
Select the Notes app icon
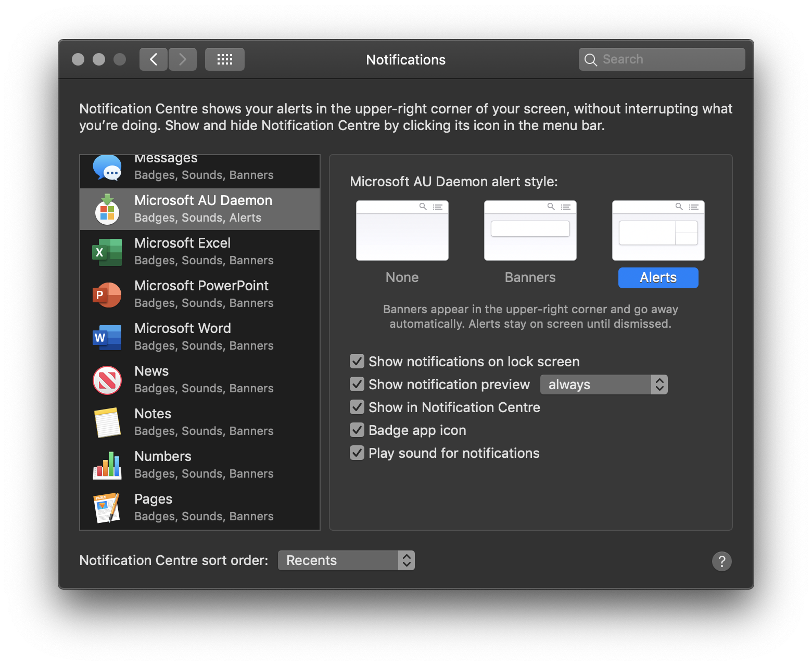point(107,422)
